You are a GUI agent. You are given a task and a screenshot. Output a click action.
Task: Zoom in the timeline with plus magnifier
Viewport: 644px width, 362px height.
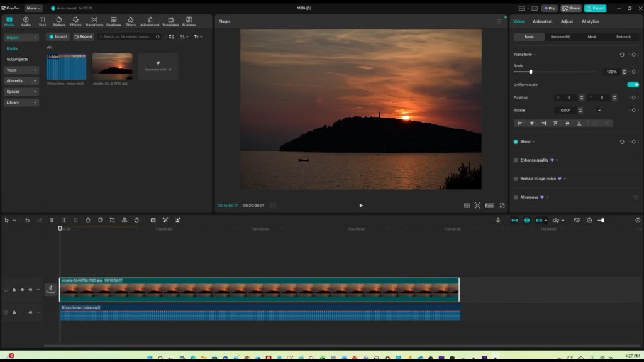tap(638, 221)
